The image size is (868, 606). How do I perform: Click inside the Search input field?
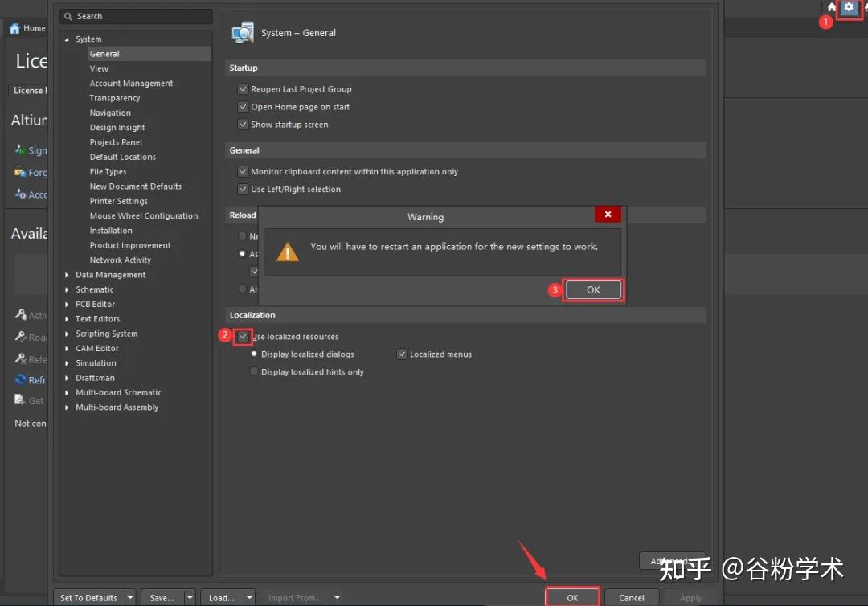(x=137, y=16)
